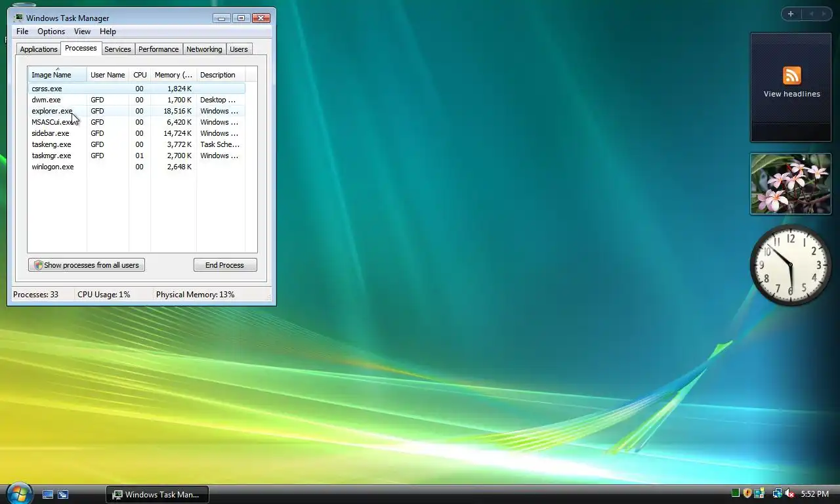Viewport: 840px width, 504px height.
Task: Open the Help menu
Action: point(108,31)
